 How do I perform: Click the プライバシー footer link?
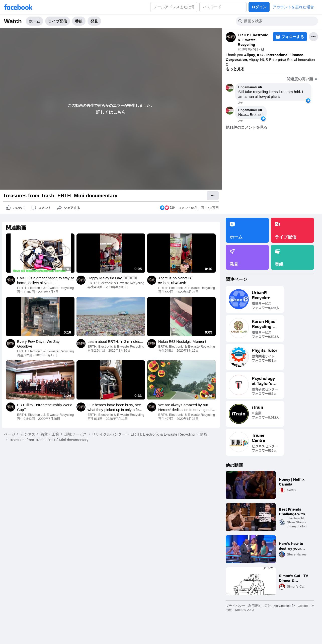[235, 606]
